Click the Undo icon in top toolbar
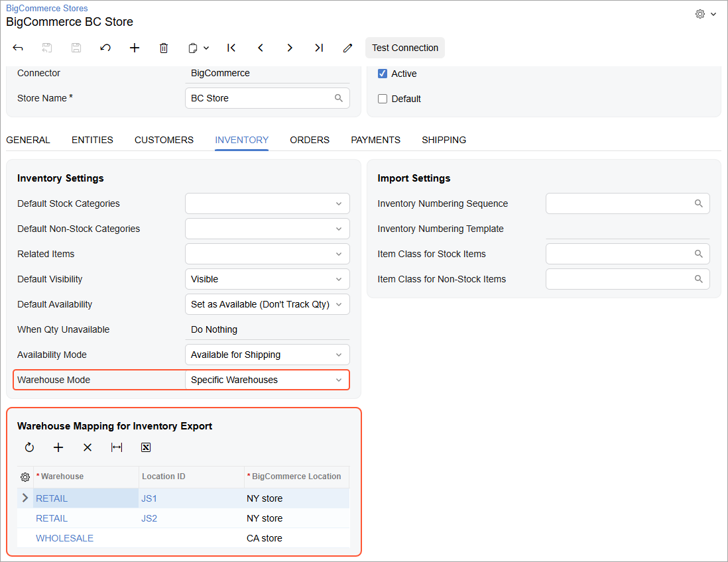Viewport: 728px width, 562px height. [x=105, y=48]
